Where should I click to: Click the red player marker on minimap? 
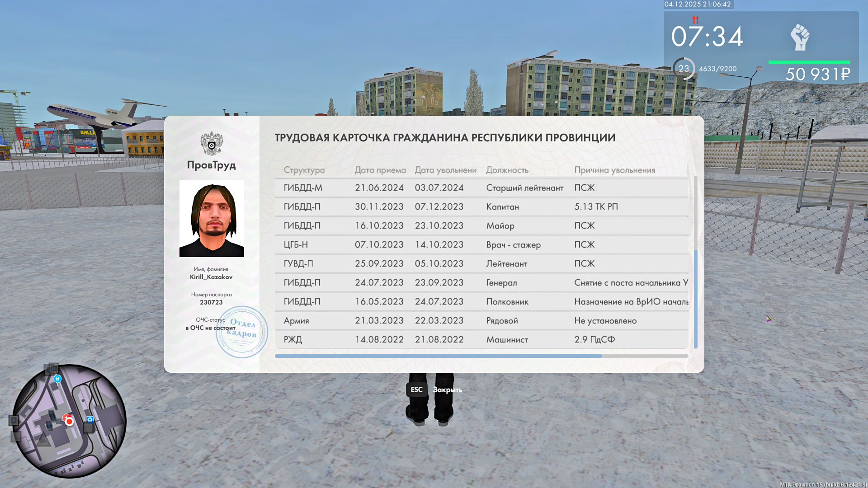coord(69,421)
